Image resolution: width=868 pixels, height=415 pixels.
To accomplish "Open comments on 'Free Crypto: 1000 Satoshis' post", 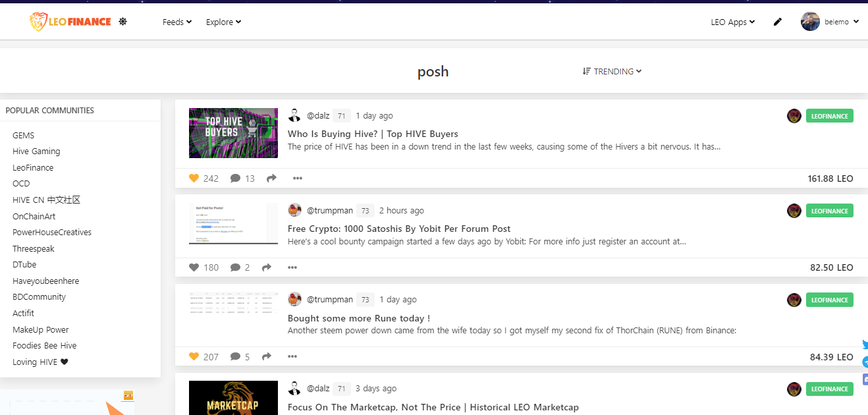I will [x=235, y=267].
